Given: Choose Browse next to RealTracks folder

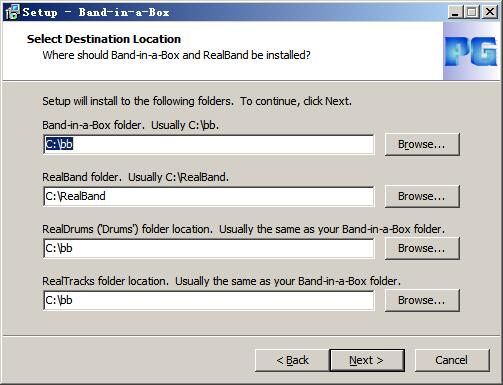Looking at the screenshot, I should point(422,300).
